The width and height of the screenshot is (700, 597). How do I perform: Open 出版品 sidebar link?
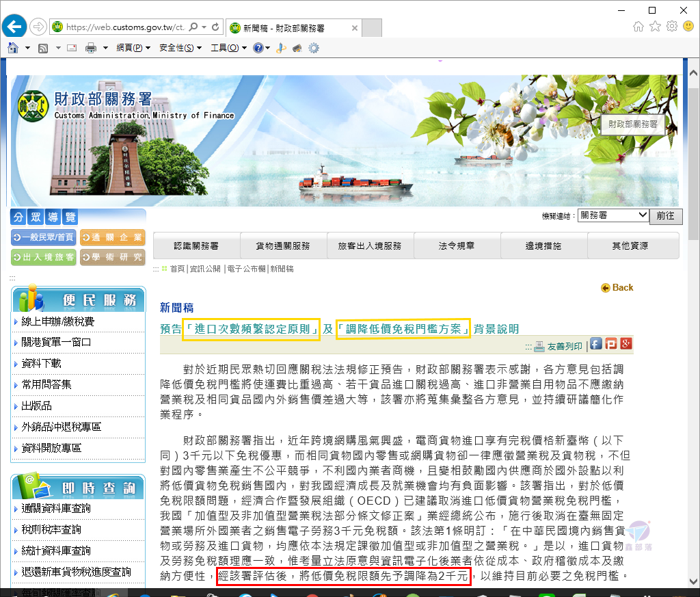pyautogui.click(x=37, y=406)
